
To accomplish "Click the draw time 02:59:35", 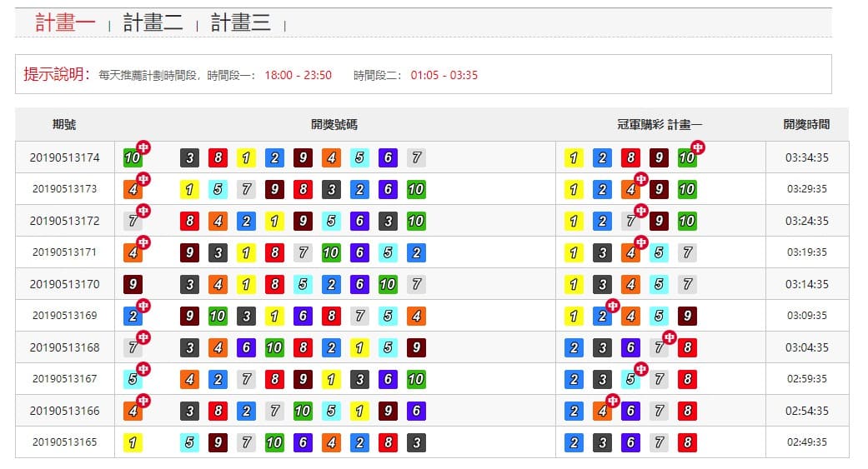I will pos(806,379).
